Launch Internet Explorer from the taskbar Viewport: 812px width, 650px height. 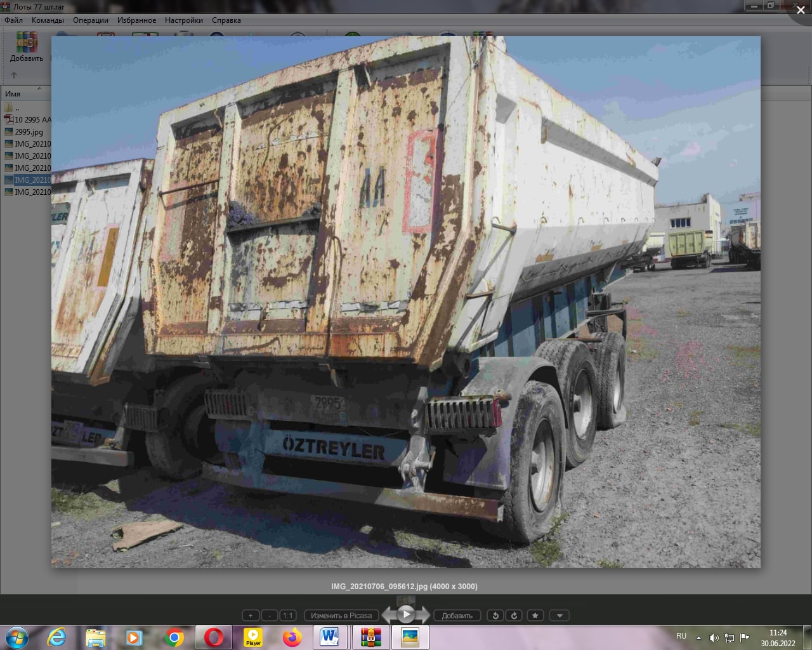(56, 637)
